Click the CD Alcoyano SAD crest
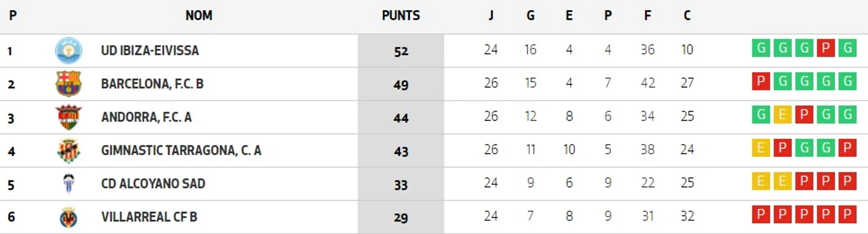The image size is (868, 234). coord(69,184)
